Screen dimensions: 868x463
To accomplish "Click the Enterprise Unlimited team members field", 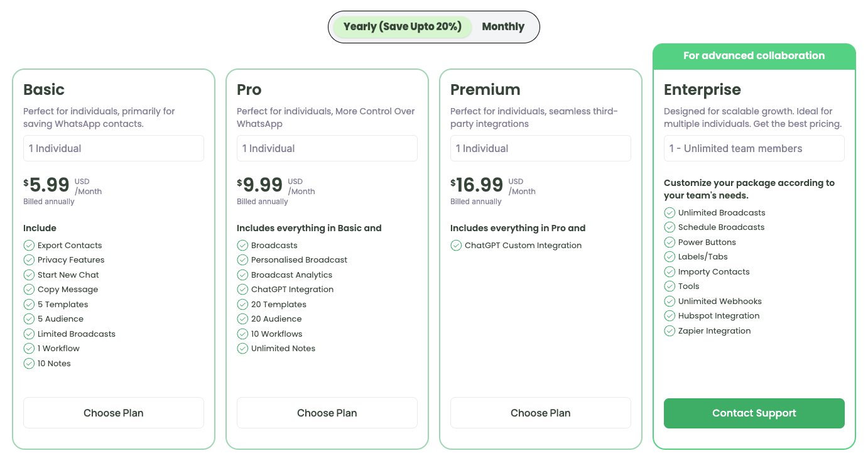I will pos(754,148).
